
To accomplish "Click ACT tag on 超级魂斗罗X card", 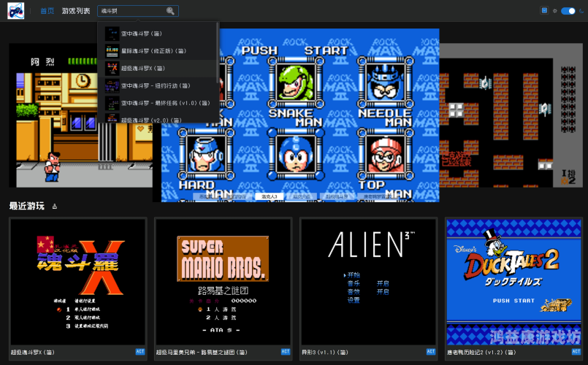I will [140, 352].
